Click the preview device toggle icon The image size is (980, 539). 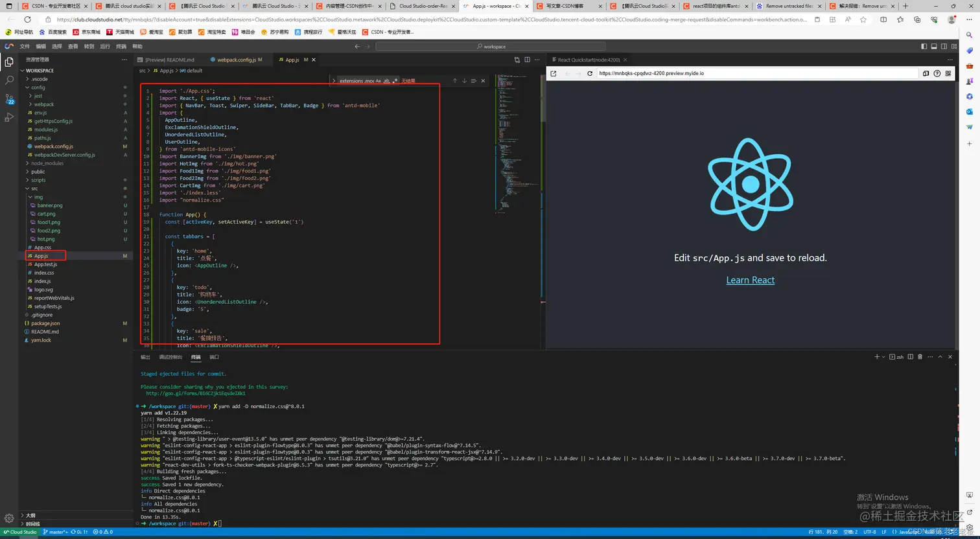[x=926, y=73]
